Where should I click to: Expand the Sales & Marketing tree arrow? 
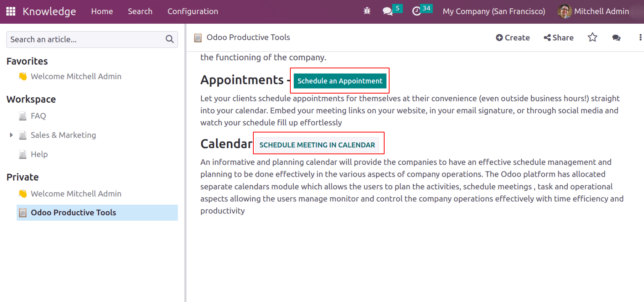11,135
